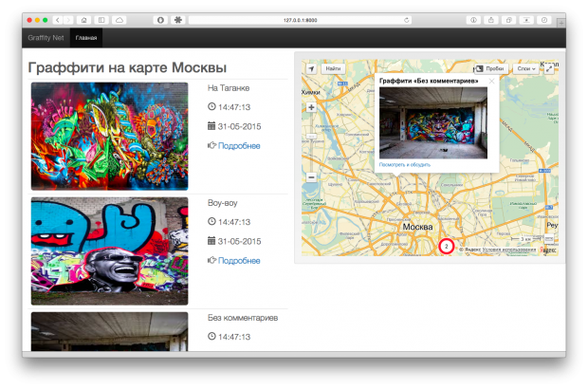Click the Воу-воу graffiti thumbnail

pos(109,250)
